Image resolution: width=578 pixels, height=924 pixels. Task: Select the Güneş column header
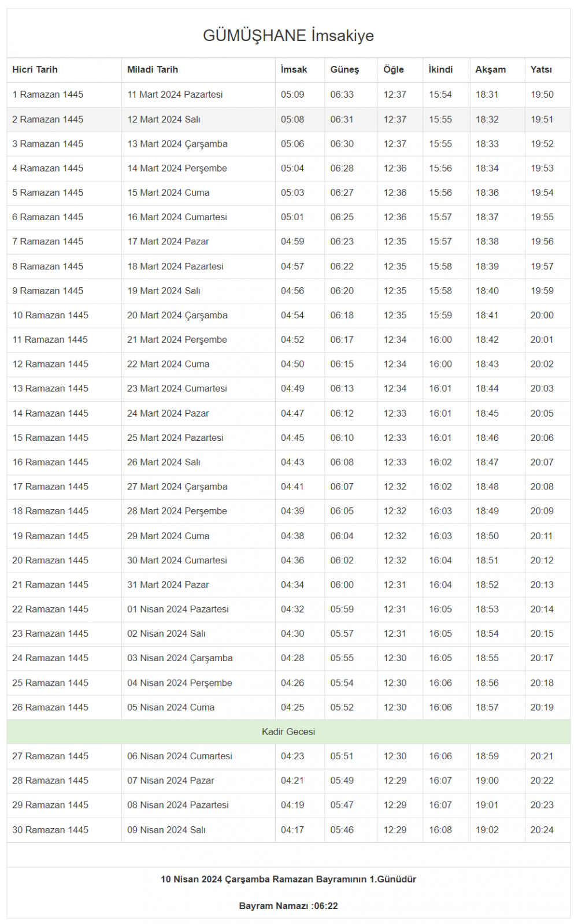344,69
